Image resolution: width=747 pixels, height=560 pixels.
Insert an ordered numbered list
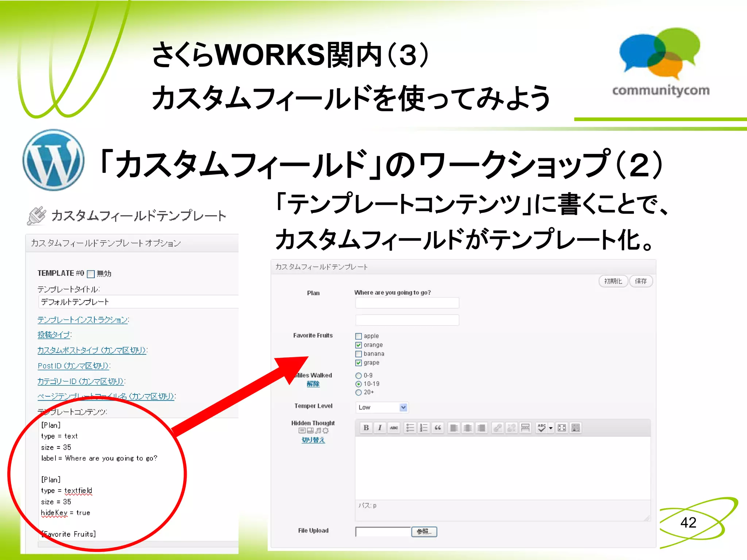pos(424,428)
